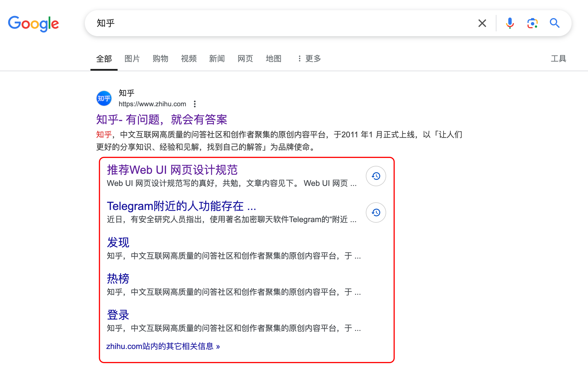This screenshot has width=588, height=373.
Task: Start voice search with the microphone icon
Action: coord(510,23)
